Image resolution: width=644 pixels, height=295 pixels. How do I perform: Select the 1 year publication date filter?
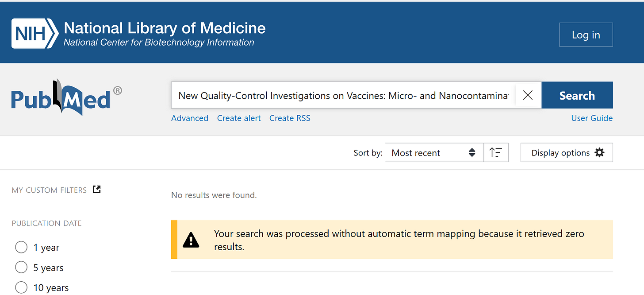pos(21,248)
